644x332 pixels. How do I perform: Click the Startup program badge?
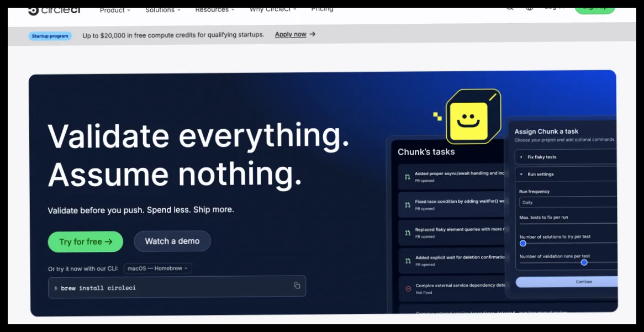click(x=50, y=36)
